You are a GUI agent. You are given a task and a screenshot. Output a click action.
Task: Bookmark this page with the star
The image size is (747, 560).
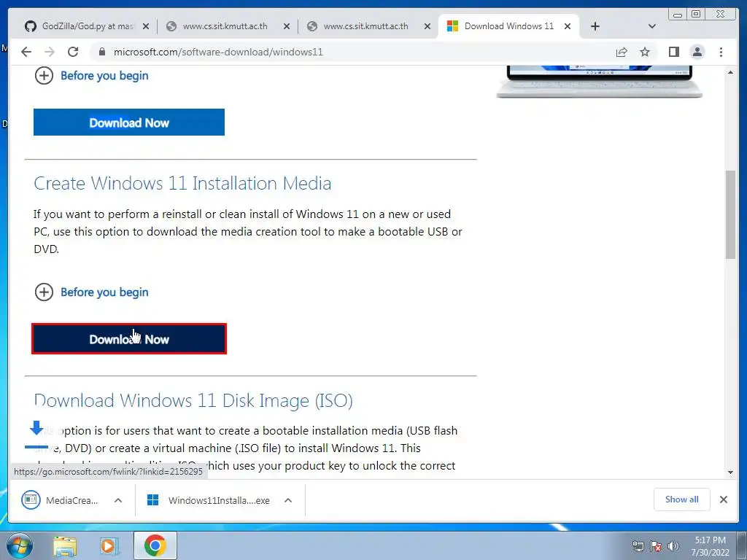coord(645,52)
